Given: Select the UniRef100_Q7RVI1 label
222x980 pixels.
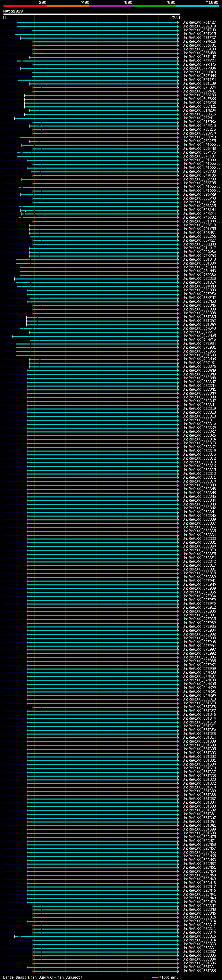Looking at the screenshot, I should [199, 332].
